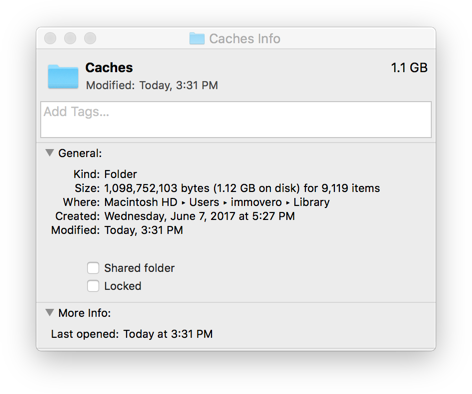Click the zoom window button

tap(90, 38)
